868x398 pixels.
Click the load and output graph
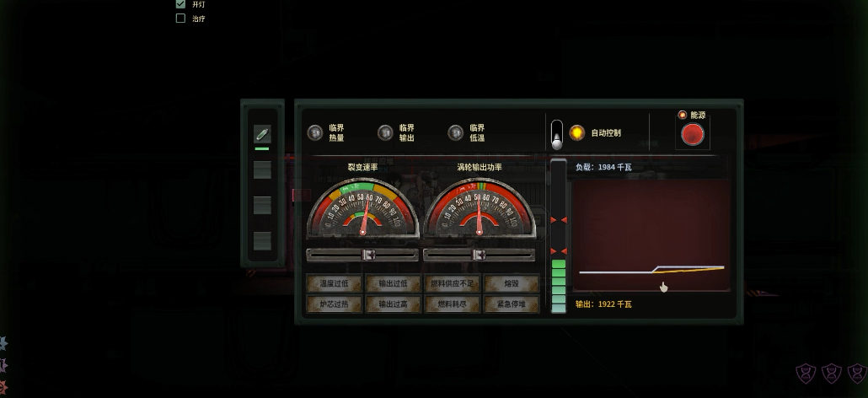coord(651,235)
